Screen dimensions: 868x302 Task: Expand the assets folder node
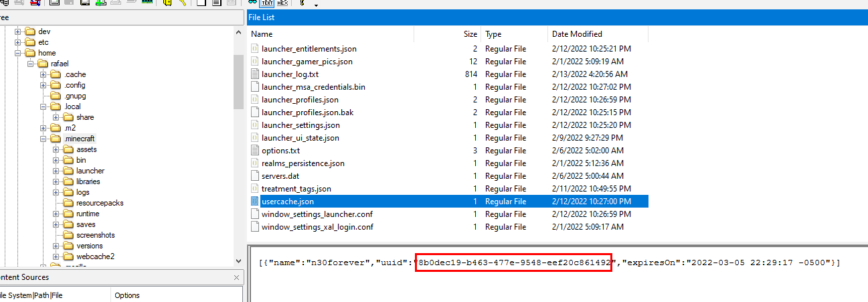click(x=56, y=149)
